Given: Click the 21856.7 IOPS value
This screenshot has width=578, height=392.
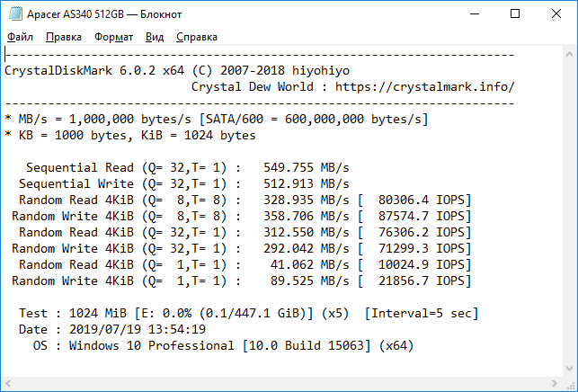Looking at the screenshot, I should point(424,281).
